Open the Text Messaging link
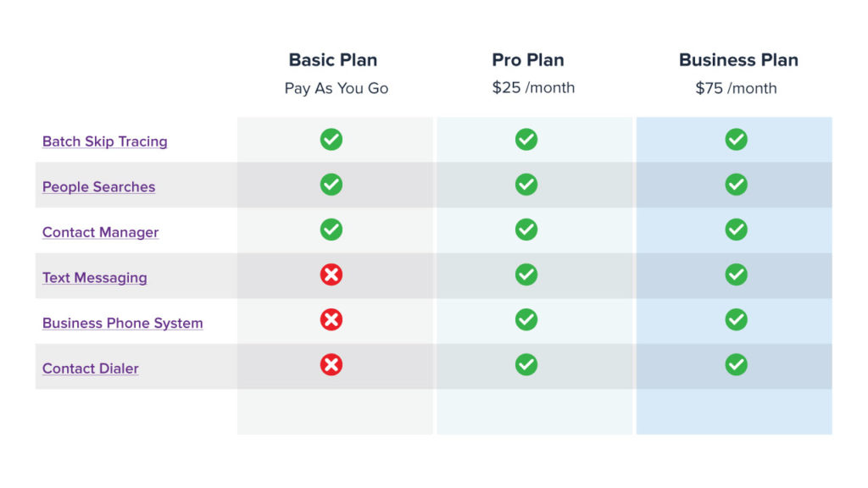The height and width of the screenshot is (488, 868). (x=95, y=277)
